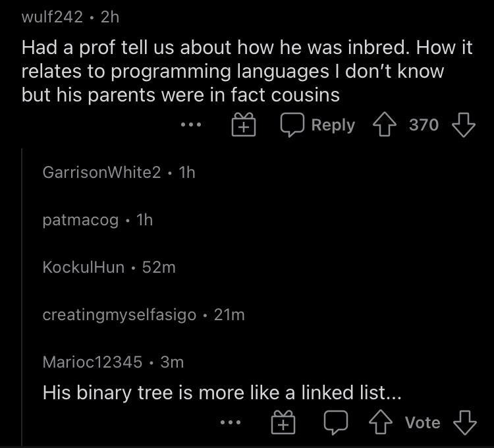Open more options on Marioc12345's comment
Image resolution: width=494 pixels, height=448 pixels.
click(x=231, y=423)
